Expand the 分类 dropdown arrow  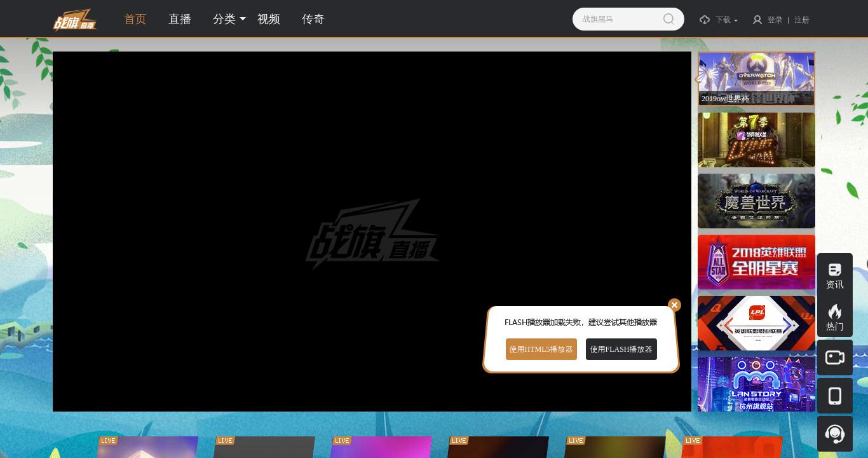(243, 20)
